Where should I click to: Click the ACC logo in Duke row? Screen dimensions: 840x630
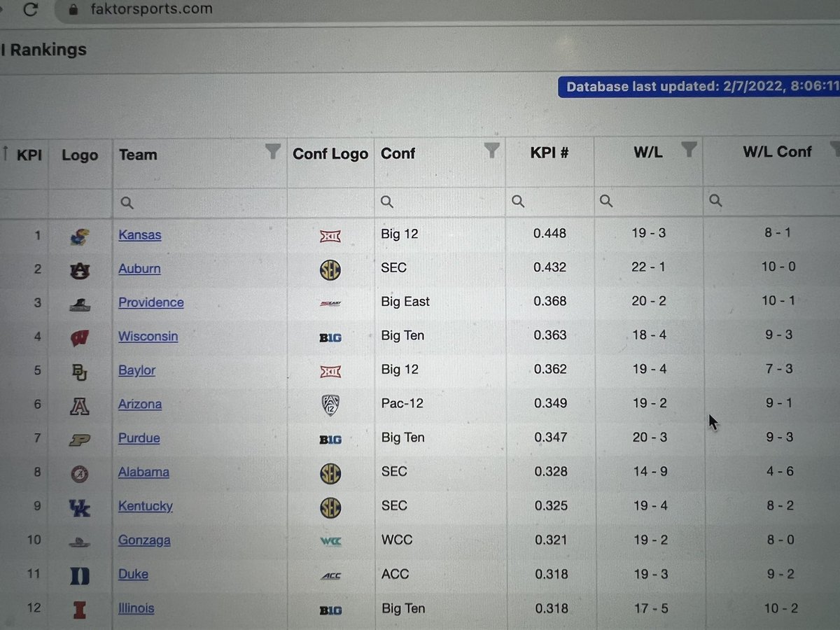point(330,576)
